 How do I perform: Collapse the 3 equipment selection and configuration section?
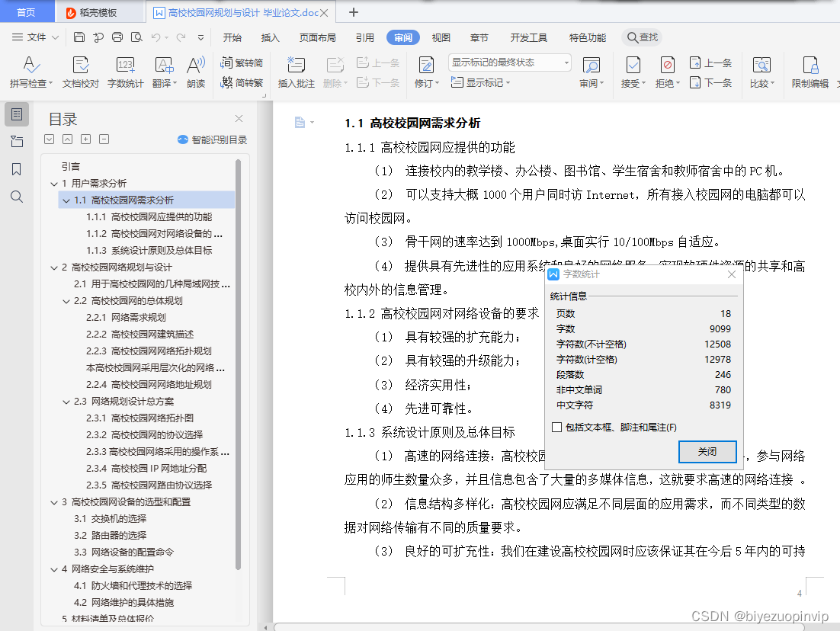(x=54, y=502)
